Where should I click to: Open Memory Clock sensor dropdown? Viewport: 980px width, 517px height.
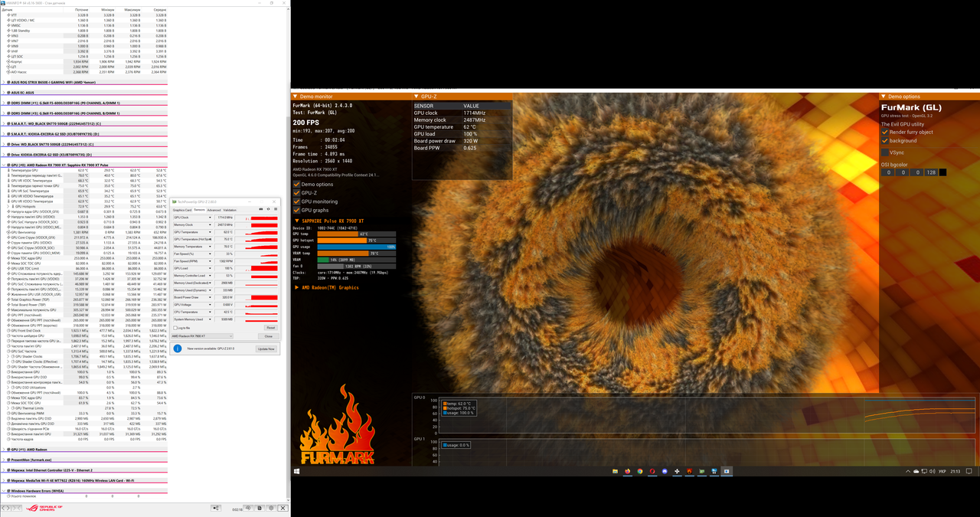point(210,225)
